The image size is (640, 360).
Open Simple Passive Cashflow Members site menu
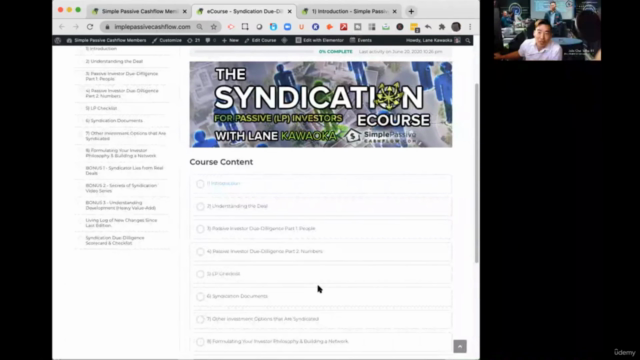107,40
